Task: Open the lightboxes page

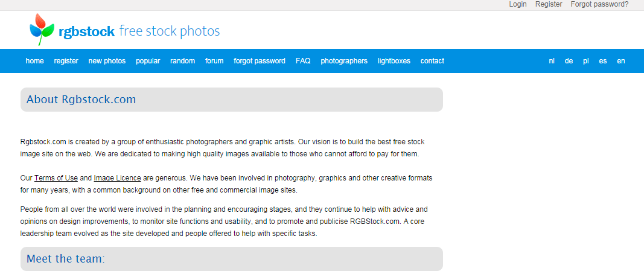Action: tap(394, 61)
